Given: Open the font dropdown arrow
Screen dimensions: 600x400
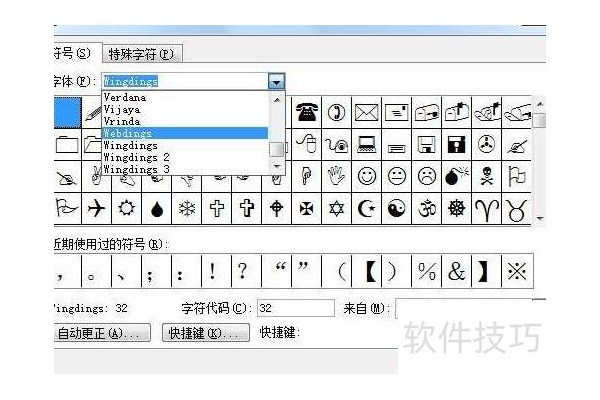Looking at the screenshot, I should pyautogui.click(x=276, y=81).
